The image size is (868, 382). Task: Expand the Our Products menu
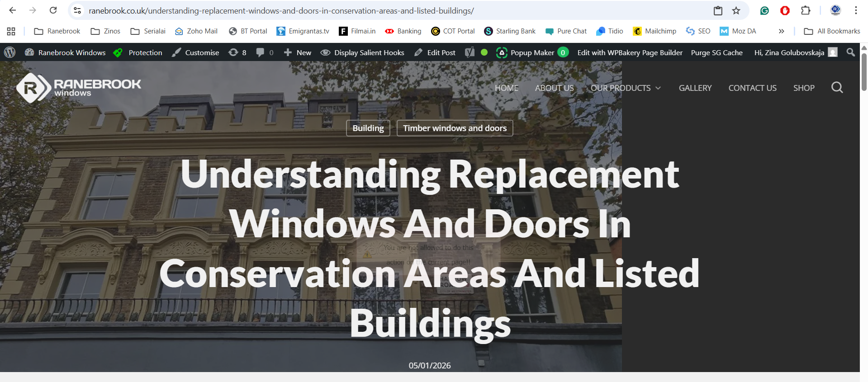pos(625,88)
